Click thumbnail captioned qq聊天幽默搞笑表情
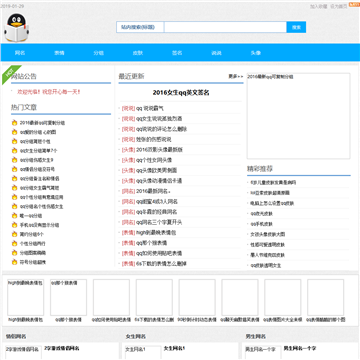Screen dimensions: 360x360 (x=240, y=297)
